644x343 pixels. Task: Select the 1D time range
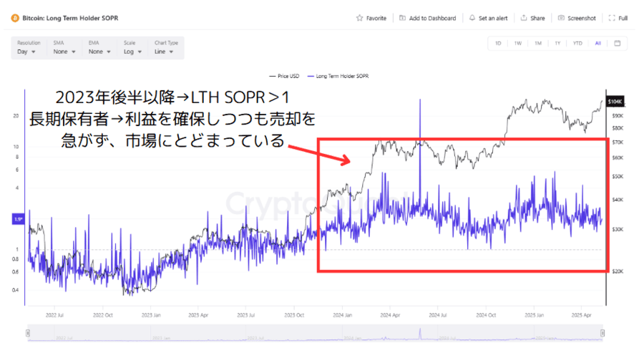pos(498,43)
